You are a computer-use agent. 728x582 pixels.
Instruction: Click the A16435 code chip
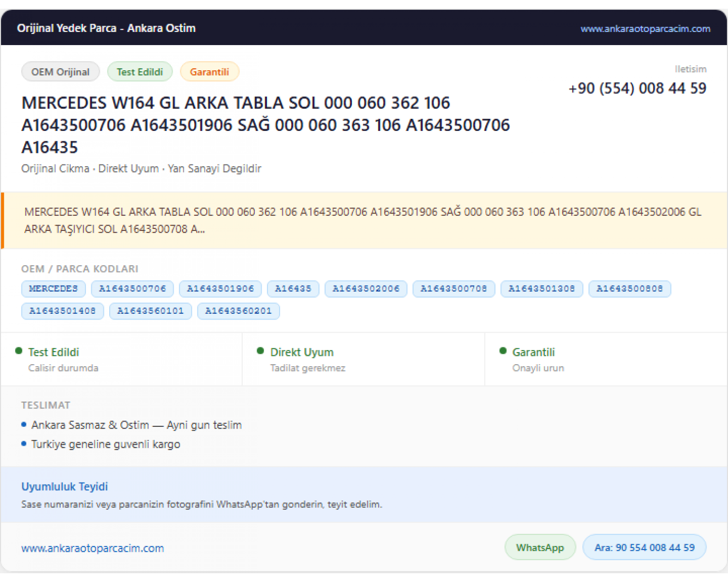293,289
